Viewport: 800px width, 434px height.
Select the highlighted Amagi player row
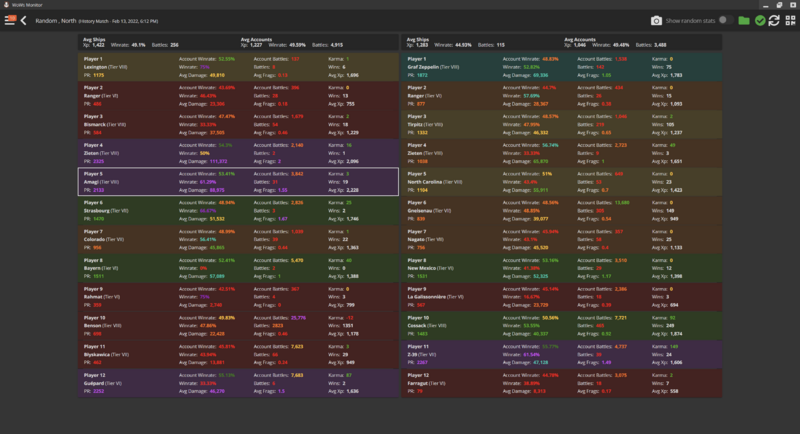pyautogui.click(x=238, y=182)
